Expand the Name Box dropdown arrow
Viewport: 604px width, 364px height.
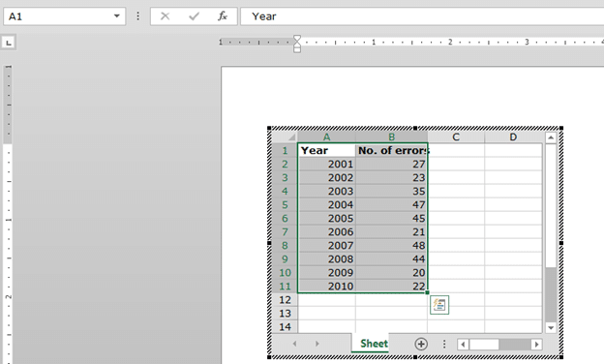pyautogui.click(x=116, y=16)
